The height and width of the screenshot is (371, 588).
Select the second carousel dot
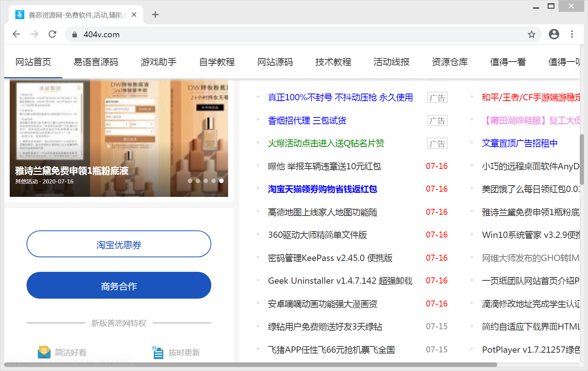(x=198, y=181)
